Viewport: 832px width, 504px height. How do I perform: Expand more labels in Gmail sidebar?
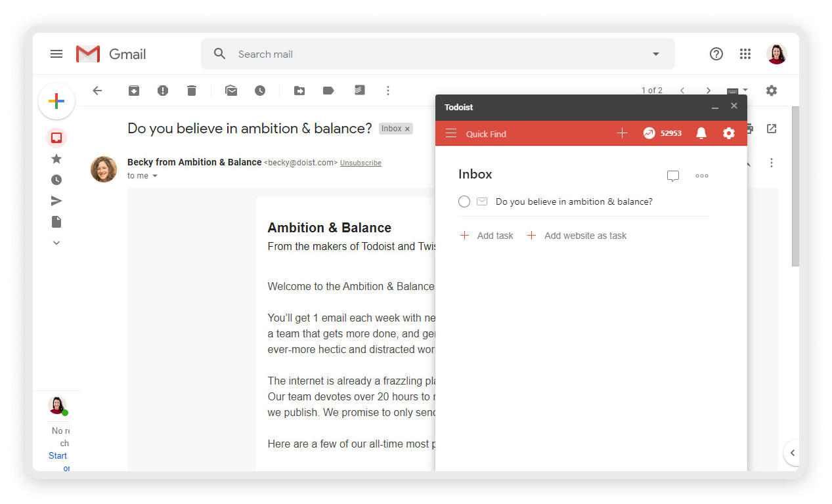click(56, 243)
